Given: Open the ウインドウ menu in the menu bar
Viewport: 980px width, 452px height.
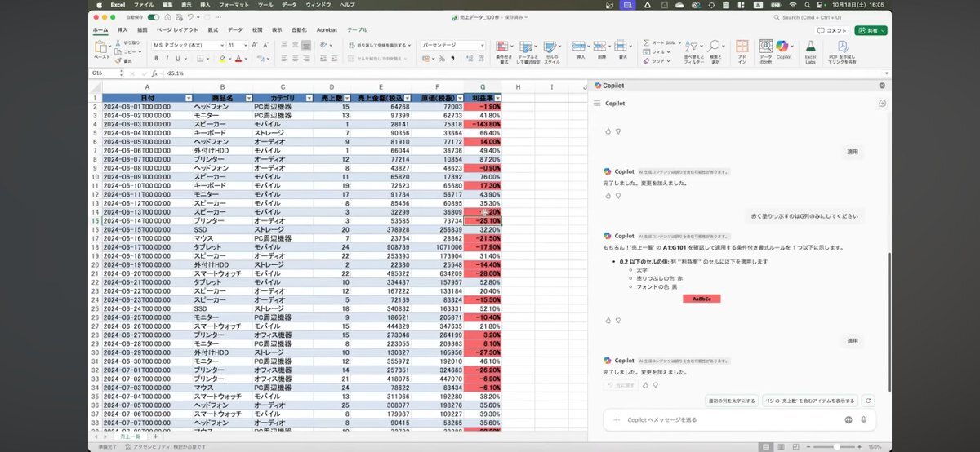Looking at the screenshot, I should click(318, 4).
